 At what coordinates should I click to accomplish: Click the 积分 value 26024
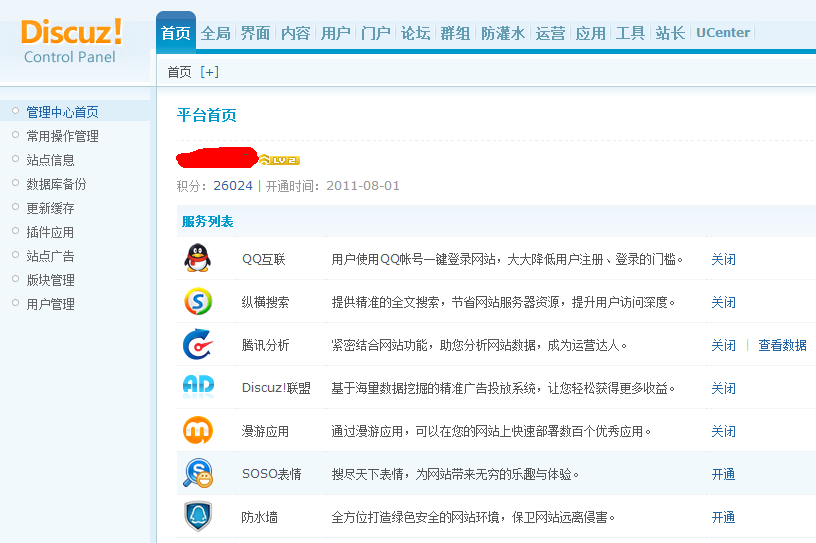click(233, 186)
